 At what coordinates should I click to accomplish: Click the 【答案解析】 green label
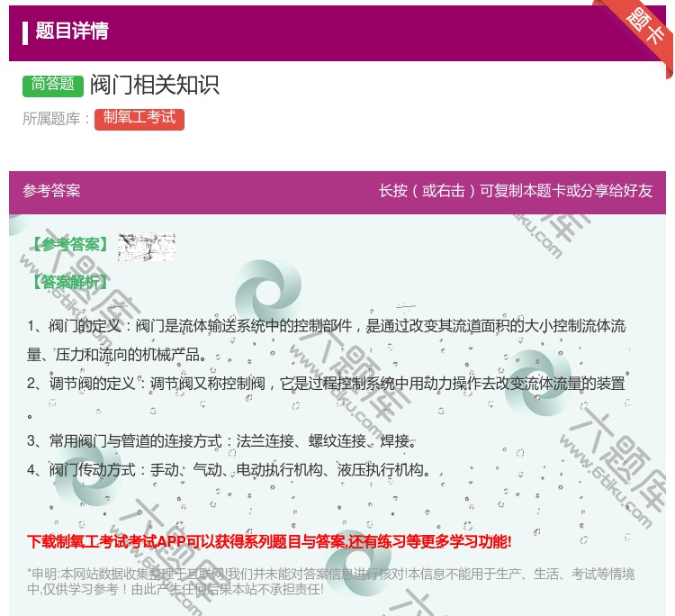pyautogui.click(x=68, y=282)
